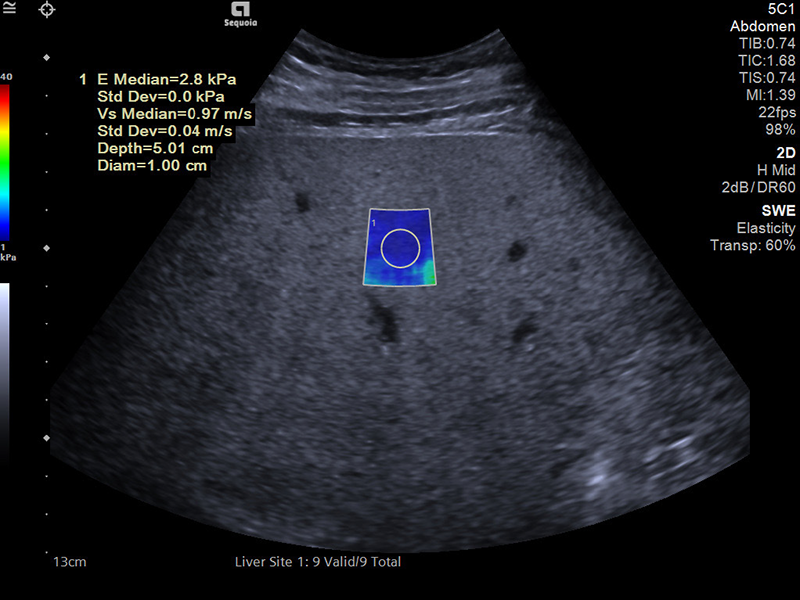Click the top-left wavy lines menu icon
Viewport: 800px width, 600px height.
[x=8, y=9]
